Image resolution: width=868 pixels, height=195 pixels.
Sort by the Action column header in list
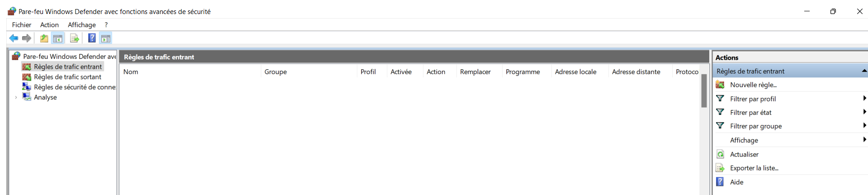[439, 71]
